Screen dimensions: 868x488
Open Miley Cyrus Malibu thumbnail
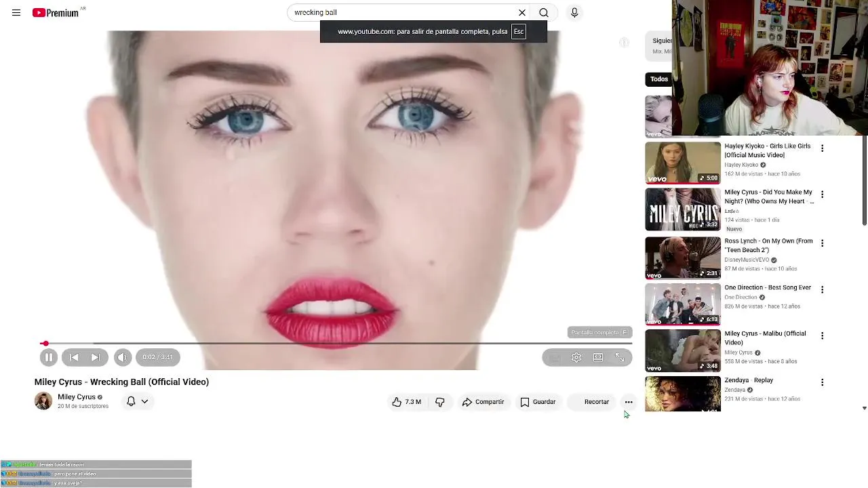pos(683,350)
